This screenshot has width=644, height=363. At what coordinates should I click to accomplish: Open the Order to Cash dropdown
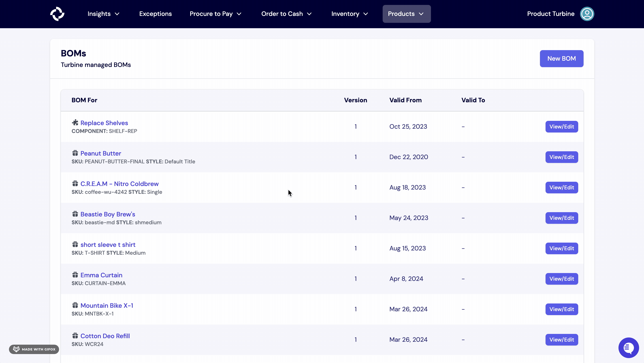click(x=286, y=14)
